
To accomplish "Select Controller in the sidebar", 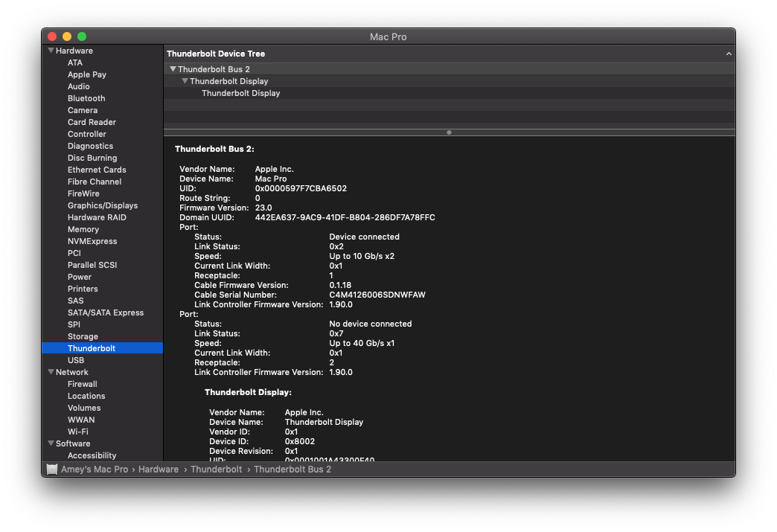I will 87,134.
